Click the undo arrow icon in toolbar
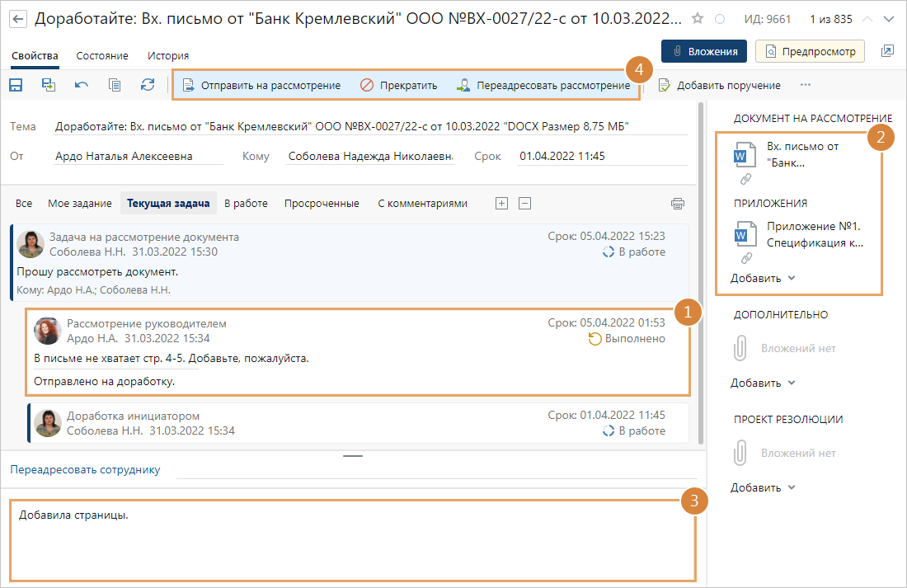The width and height of the screenshot is (907, 588). tap(82, 85)
